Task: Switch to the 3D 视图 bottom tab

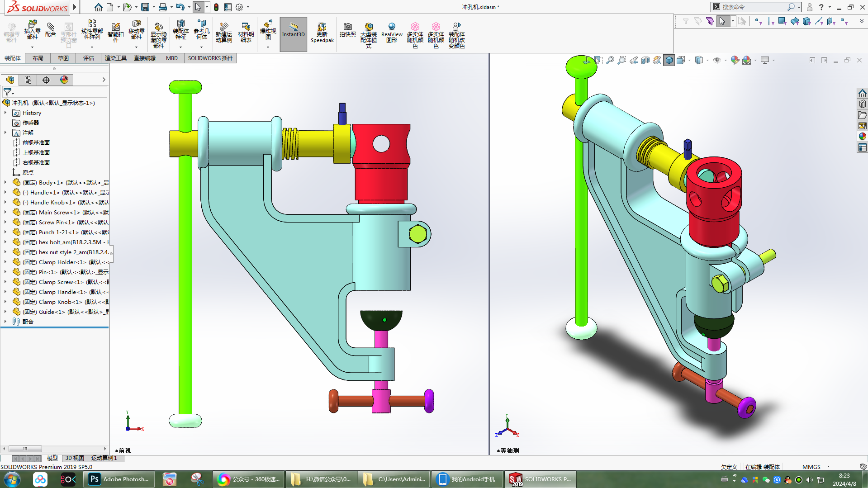Action: click(x=75, y=458)
